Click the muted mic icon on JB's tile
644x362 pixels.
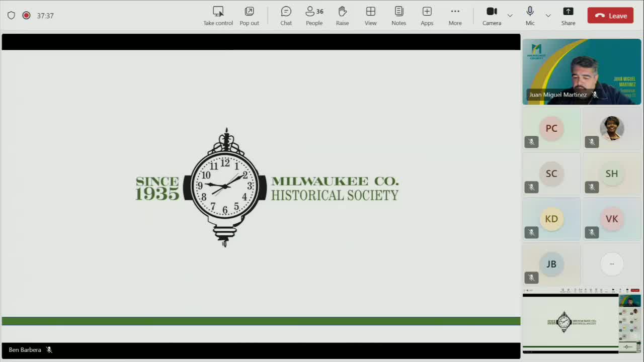531,278
